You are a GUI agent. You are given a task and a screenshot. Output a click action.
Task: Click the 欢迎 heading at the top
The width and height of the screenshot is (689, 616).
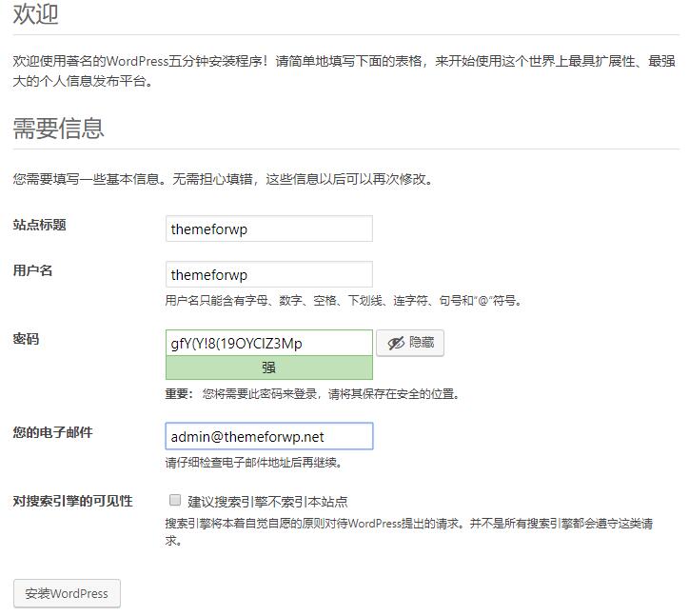35,14
